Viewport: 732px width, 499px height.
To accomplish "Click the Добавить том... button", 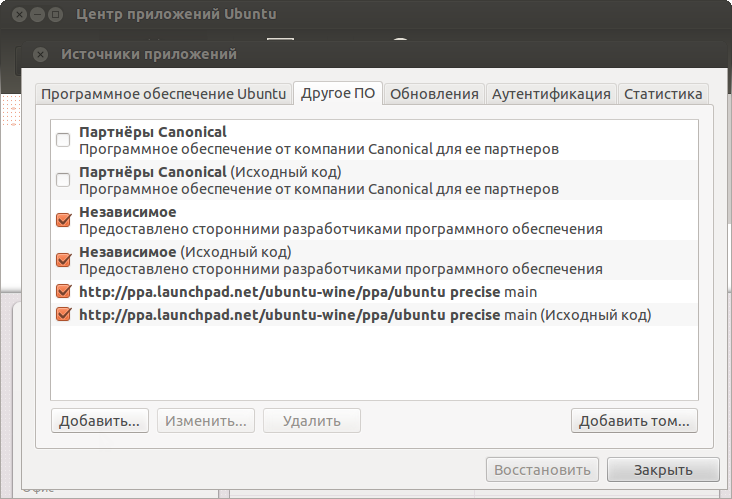I will click(634, 421).
